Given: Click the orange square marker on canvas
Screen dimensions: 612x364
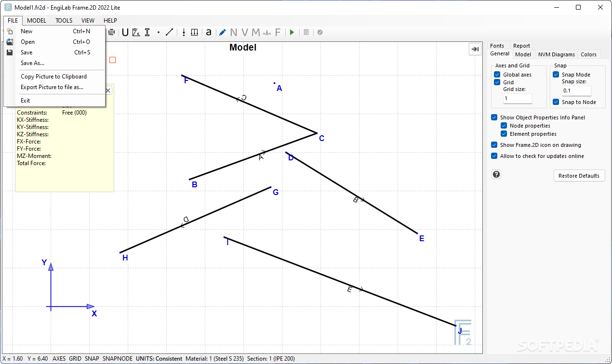Looking at the screenshot, I should click(x=112, y=60).
